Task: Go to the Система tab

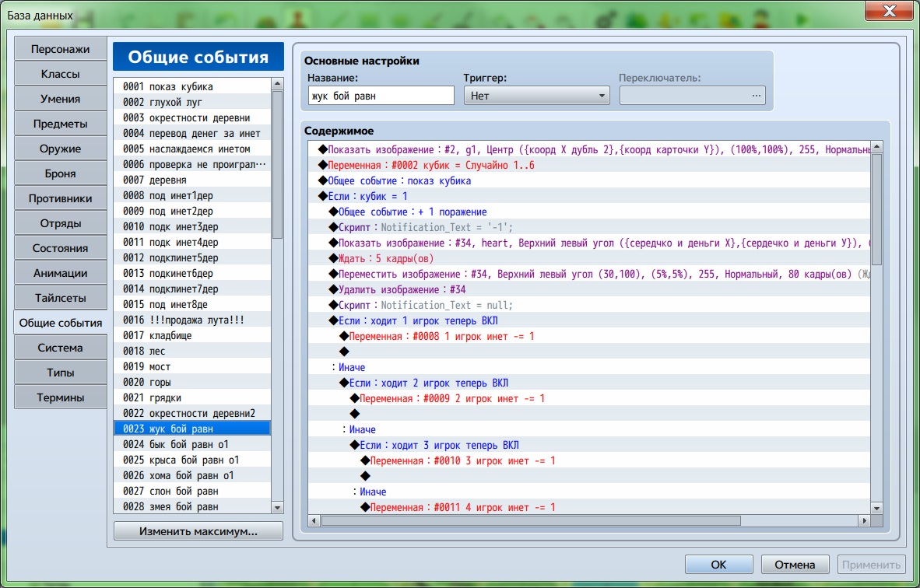Action: (60, 348)
